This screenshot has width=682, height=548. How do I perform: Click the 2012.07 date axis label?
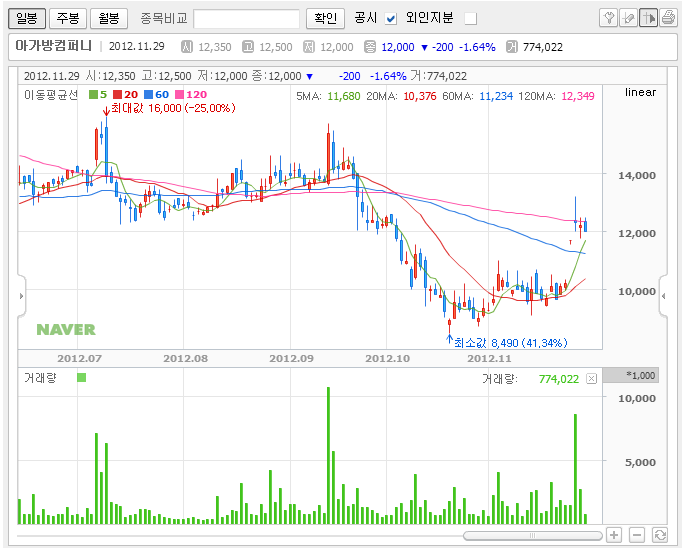click(79, 358)
